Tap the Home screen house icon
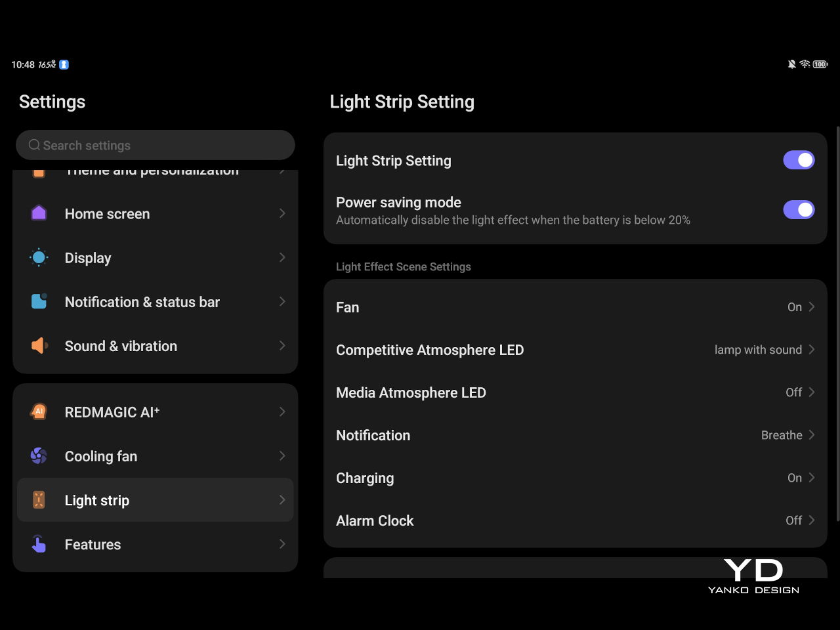Viewport: 840px width, 630px height. tap(39, 213)
